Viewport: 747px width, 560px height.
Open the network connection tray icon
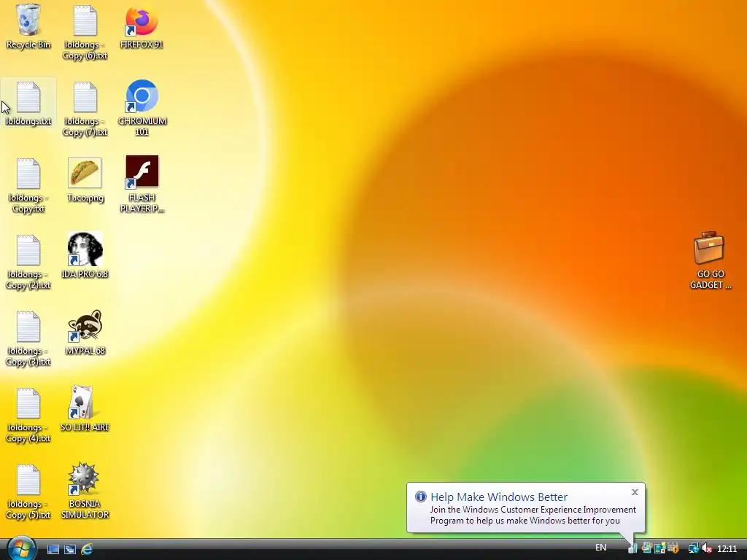[x=694, y=548]
